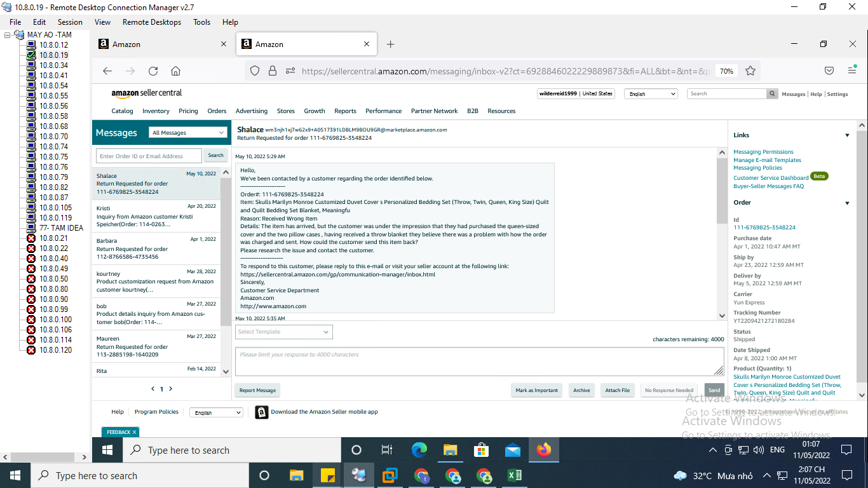The image size is (868, 488).
Task: Switch to first Amazon browser tab
Action: coord(162,44)
